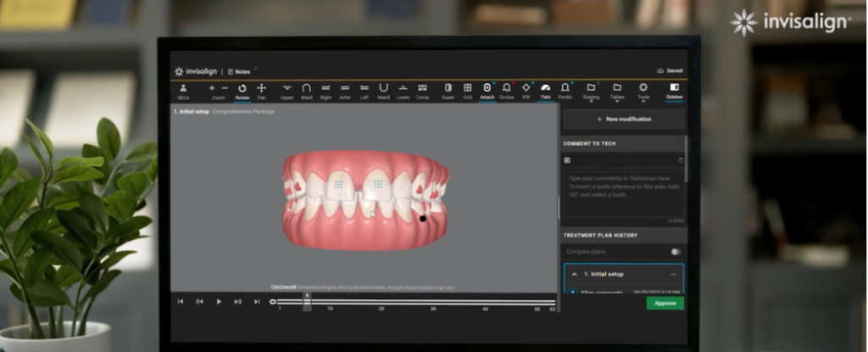Toggle the Compare plans switch
Screen dimensions: 868x352
tap(676, 252)
